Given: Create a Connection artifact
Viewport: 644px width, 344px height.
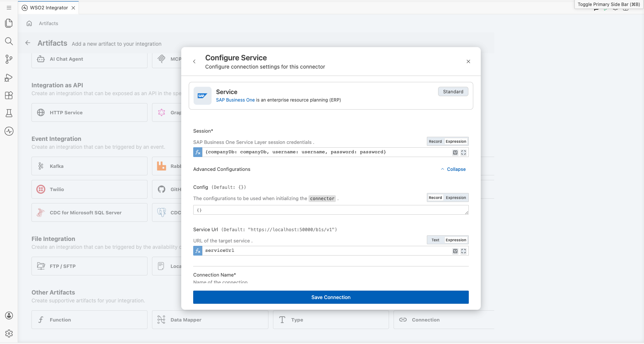Looking at the screenshot, I should [x=444, y=320].
